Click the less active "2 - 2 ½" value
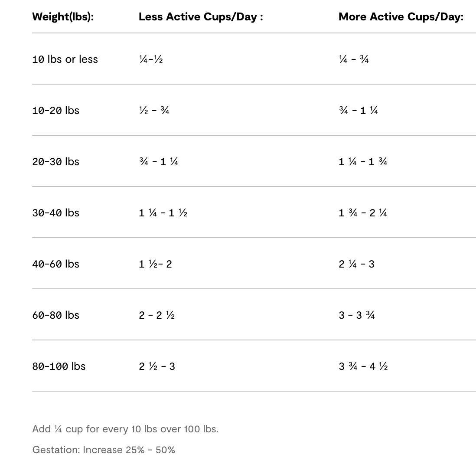 [157, 315]
